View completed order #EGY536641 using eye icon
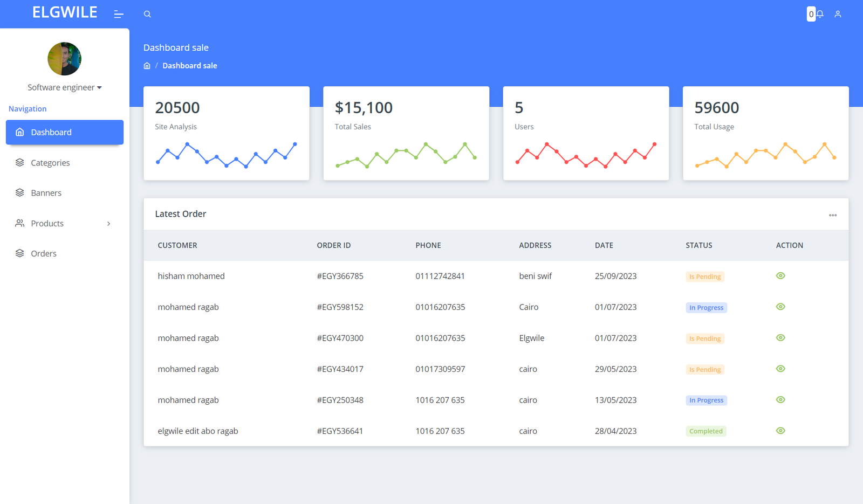Viewport: 863px width, 504px height. pos(780,431)
